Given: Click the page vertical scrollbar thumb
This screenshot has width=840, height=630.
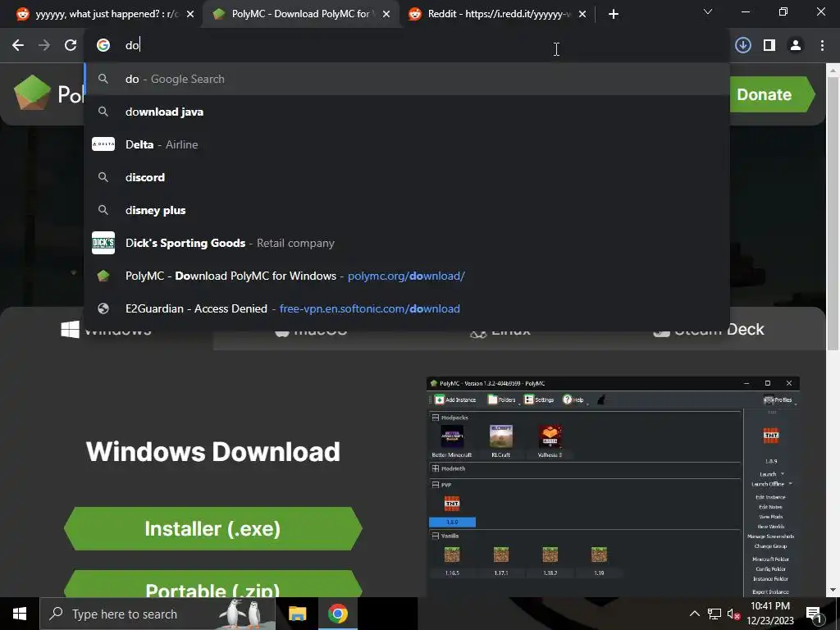Looking at the screenshot, I should point(833,214).
